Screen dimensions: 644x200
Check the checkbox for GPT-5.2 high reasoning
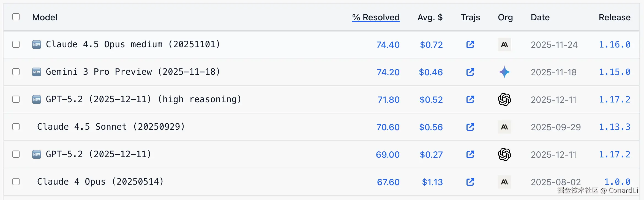pyautogui.click(x=16, y=99)
